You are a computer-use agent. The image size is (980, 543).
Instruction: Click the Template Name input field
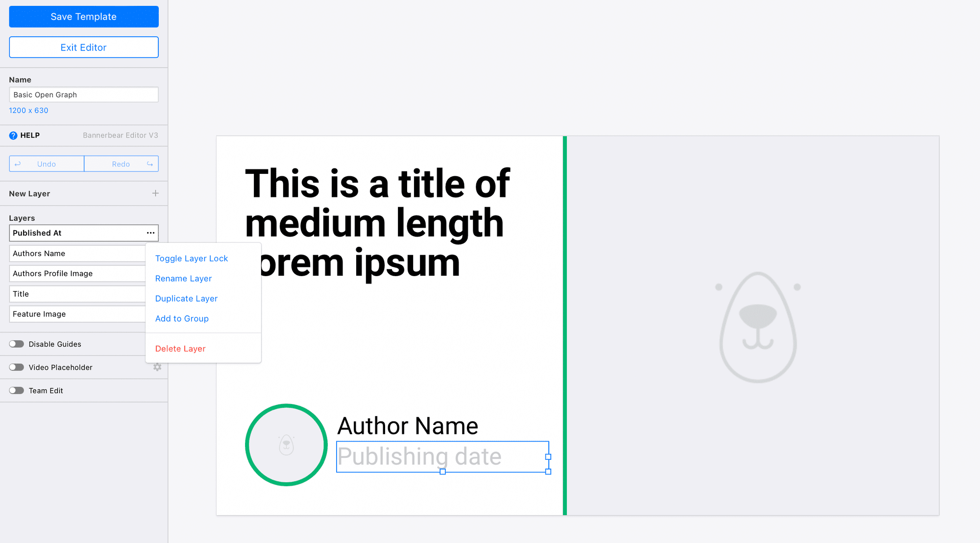(83, 94)
